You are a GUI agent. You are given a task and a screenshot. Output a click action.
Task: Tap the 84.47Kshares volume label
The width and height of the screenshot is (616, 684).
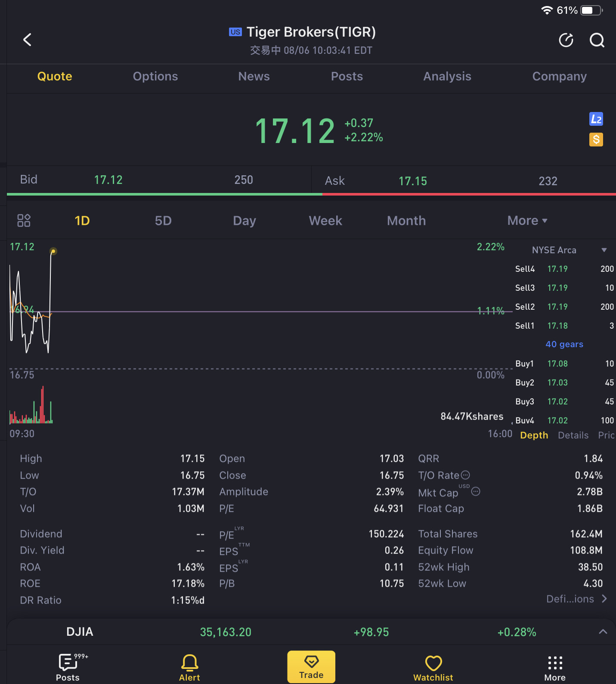472,417
